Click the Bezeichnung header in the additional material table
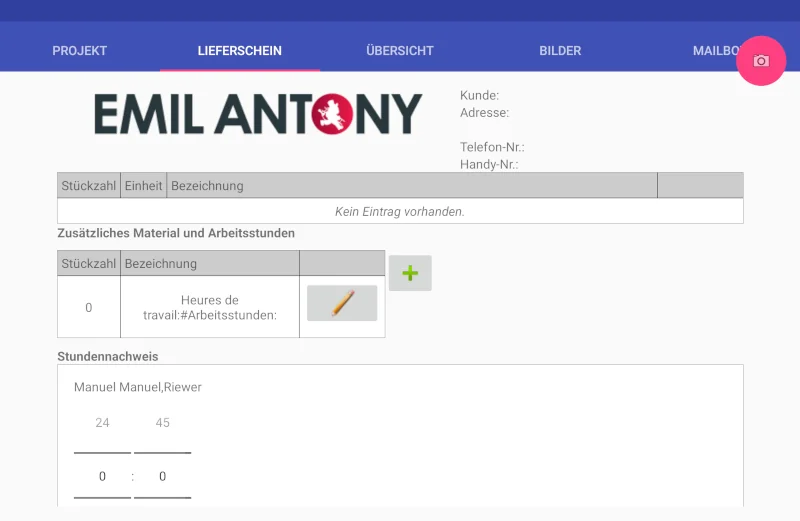Image resolution: width=800 pixels, height=521 pixels. pyautogui.click(x=210, y=263)
